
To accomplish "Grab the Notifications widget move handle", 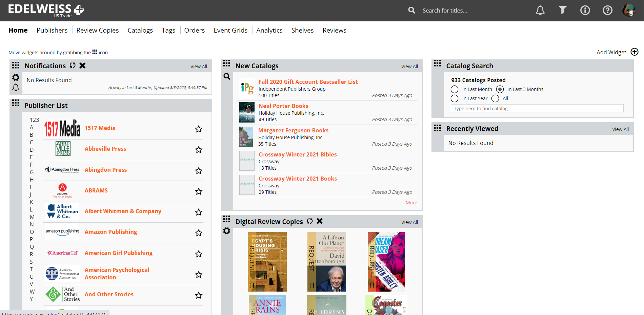I will tap(16, 65).
